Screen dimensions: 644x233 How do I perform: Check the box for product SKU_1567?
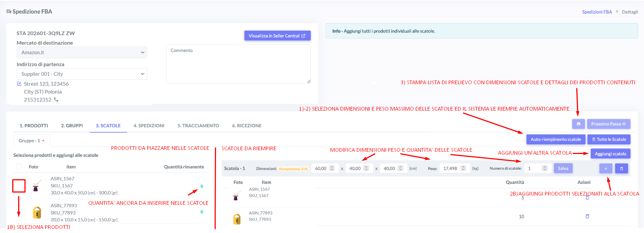pyautogui.click(x=19, y=186)
